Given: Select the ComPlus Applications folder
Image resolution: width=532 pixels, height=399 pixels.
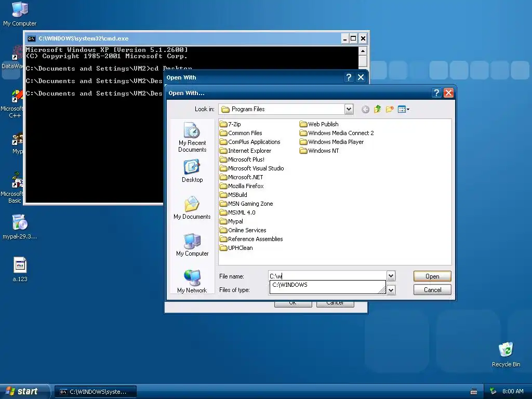Looking at the screenshot, I should click(x=250, y=142).
